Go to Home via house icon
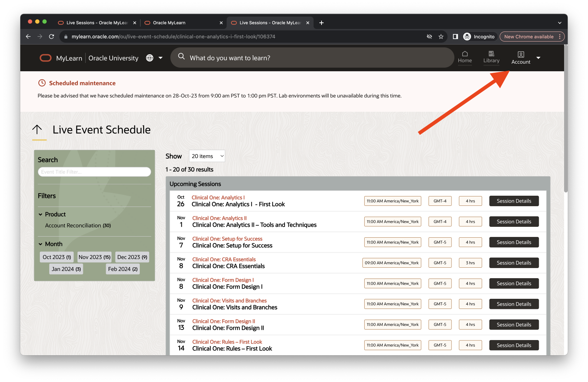The width and height of the screenshot is (588, 382). click(465, 54)
